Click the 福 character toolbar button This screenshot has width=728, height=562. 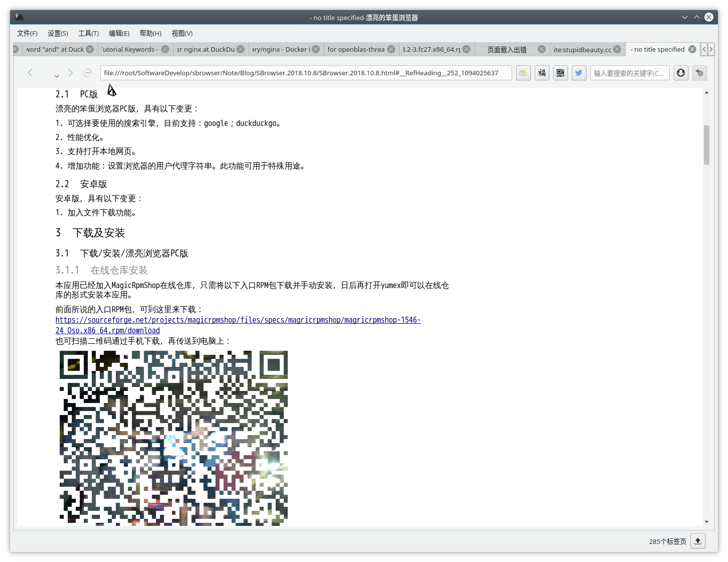(542, 73)
